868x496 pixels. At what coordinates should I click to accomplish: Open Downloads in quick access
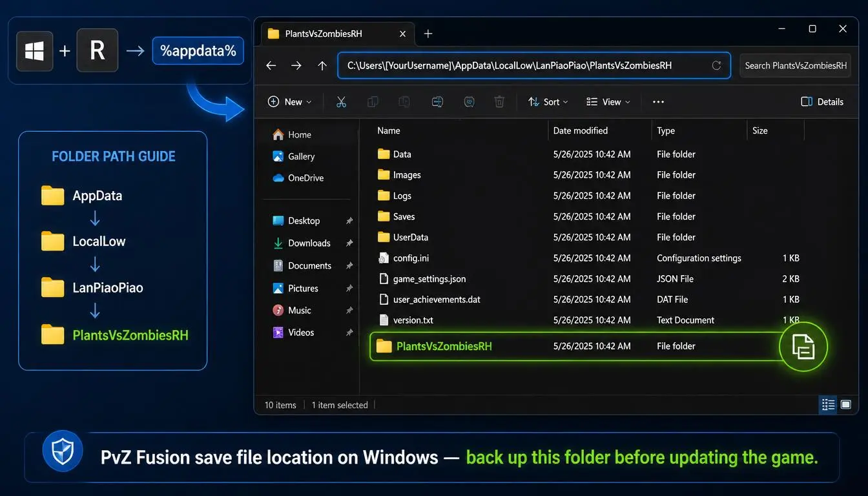pos(302,243)
